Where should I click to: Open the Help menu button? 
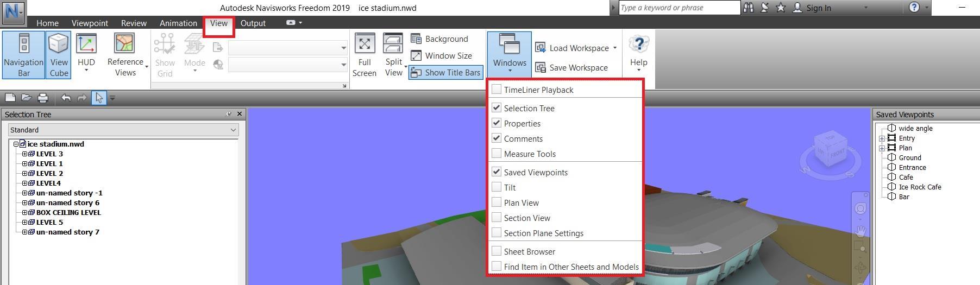tap(639, 54)
